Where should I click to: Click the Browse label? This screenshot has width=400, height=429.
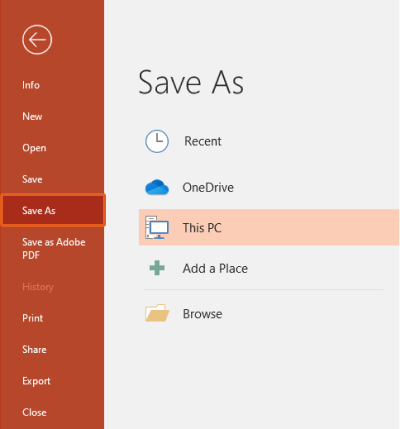[x=202, y=314]
